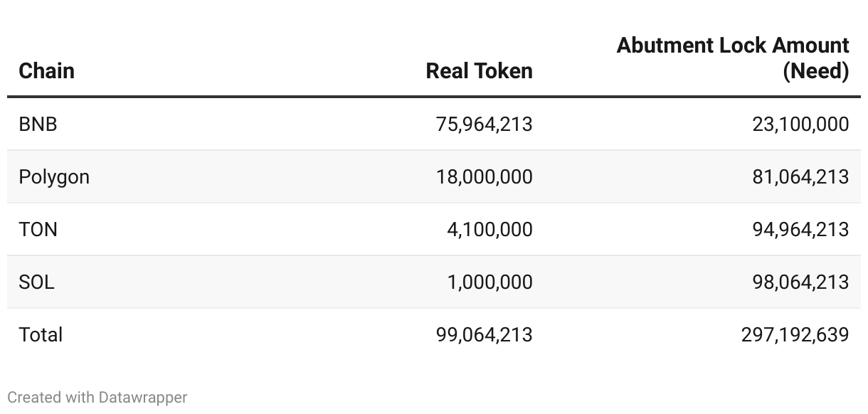Click the 99,064,213 total Real Token value
The image size is (868, 414).
[484, 335]
